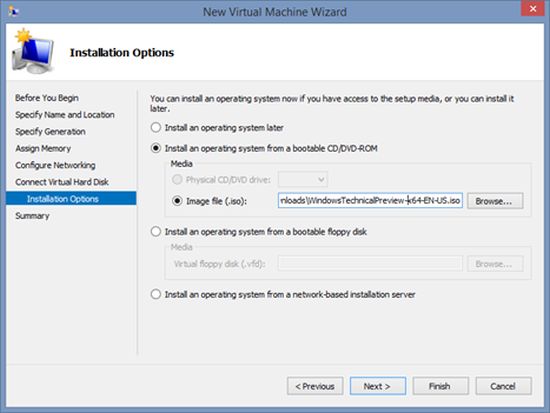
Task: Click the computer monitor wizard graphic
Action: 33,51
